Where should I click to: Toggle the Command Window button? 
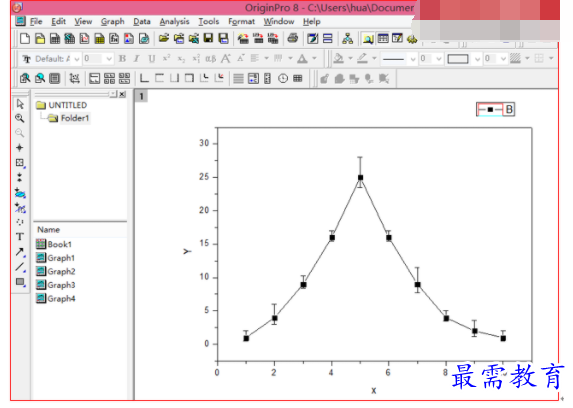[x=397, y=38]
